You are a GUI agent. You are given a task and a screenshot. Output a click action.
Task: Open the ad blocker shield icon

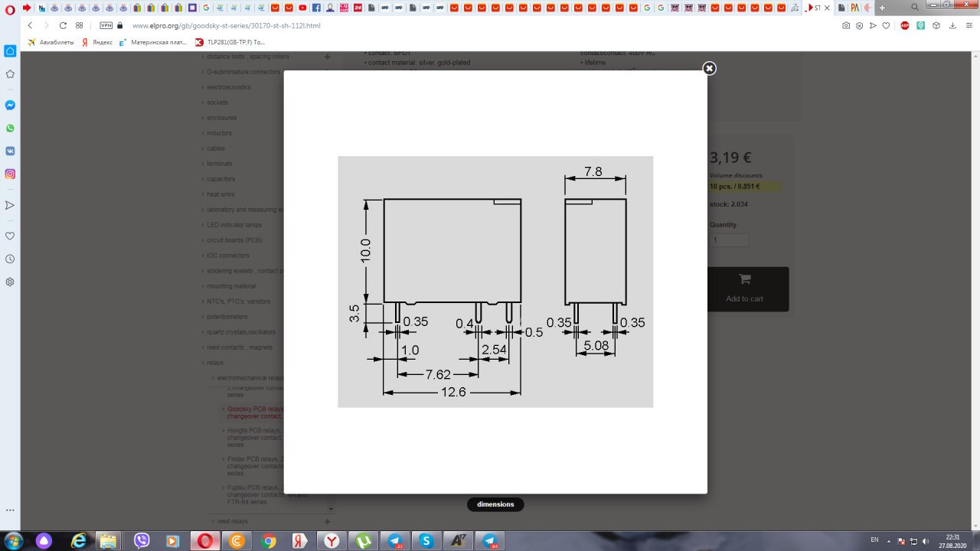[860, 25]
